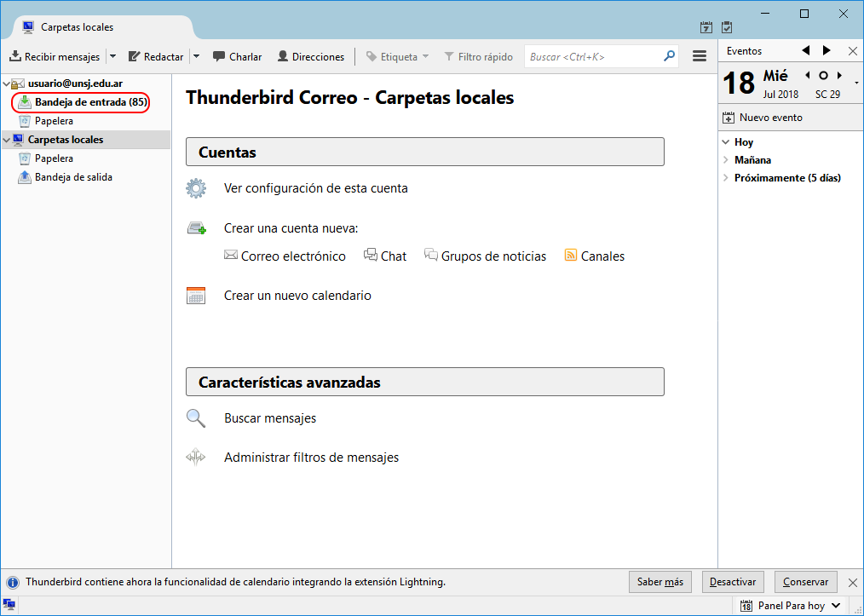Viewport: 864px width, 616px height.
Task: Collapse the Hoy events section
Action: (726, 142)
